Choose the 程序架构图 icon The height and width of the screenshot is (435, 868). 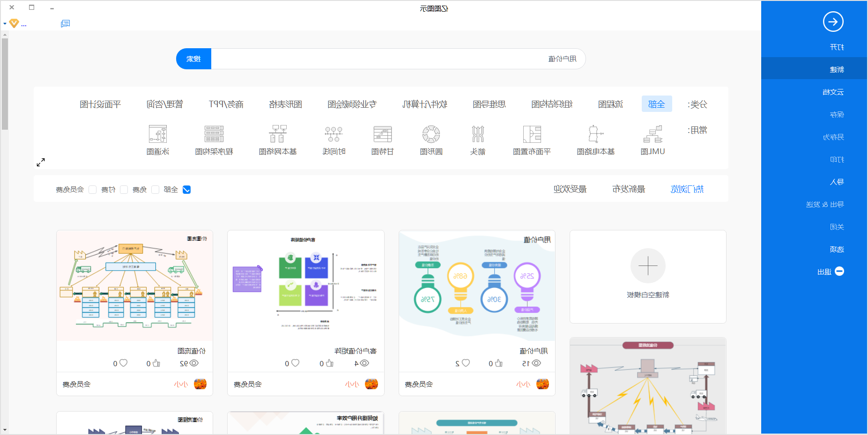tap(214, 134)
